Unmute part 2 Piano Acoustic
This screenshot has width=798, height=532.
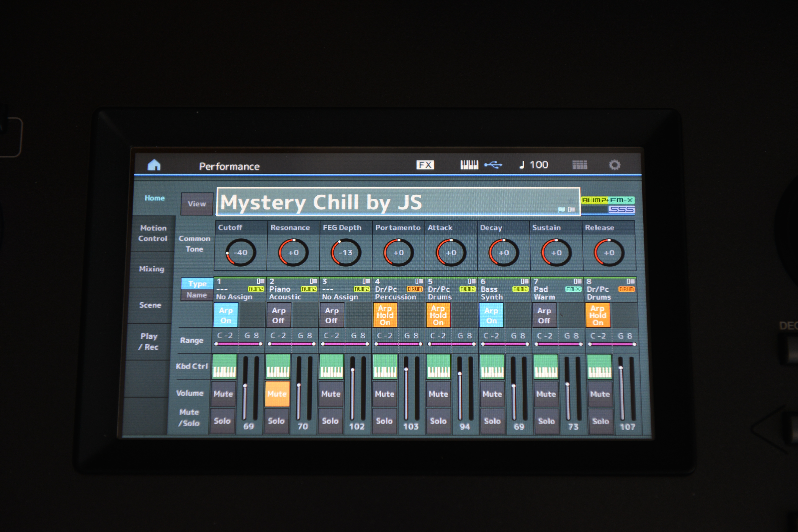(277, 394)
